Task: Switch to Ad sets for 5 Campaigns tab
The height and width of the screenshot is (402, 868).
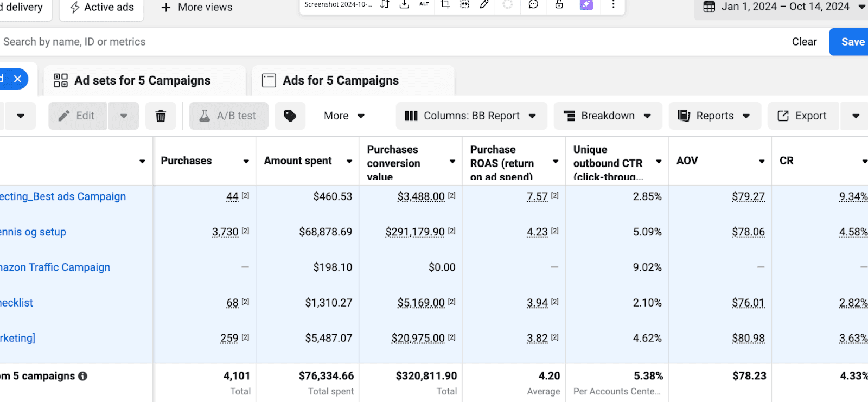Action: point(142,81)
